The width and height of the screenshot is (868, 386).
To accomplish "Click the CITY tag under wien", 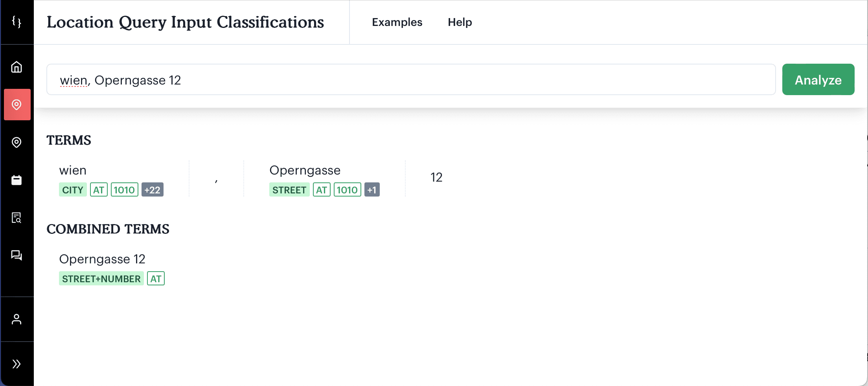I will (x=73, y=190).
